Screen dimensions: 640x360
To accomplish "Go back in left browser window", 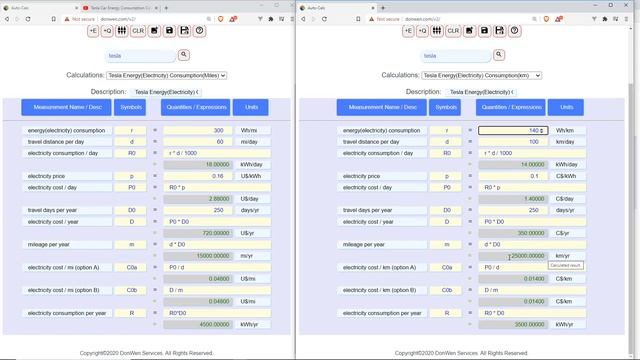I will click(7, 19).
